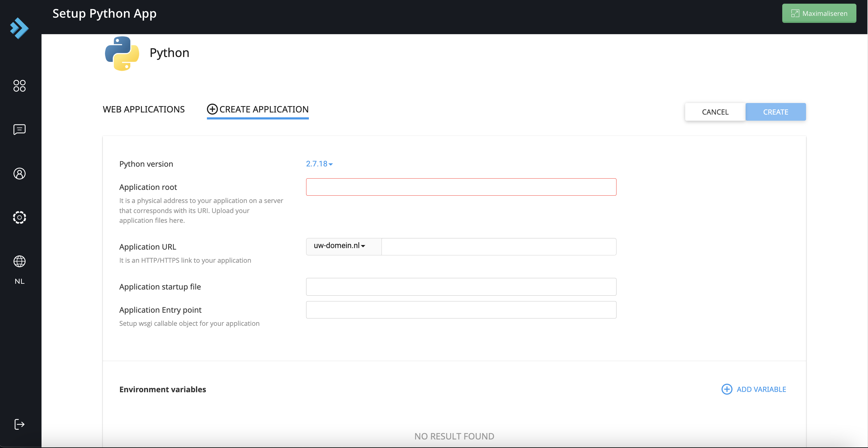
Task: Click the globe language icon
Action: (x=19, y=261)
